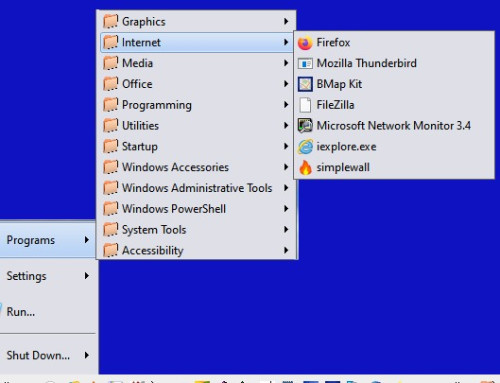Open the Settings menu entry
Image resolution: width=500 pixels, height=383 pixels.
[48, 276]
